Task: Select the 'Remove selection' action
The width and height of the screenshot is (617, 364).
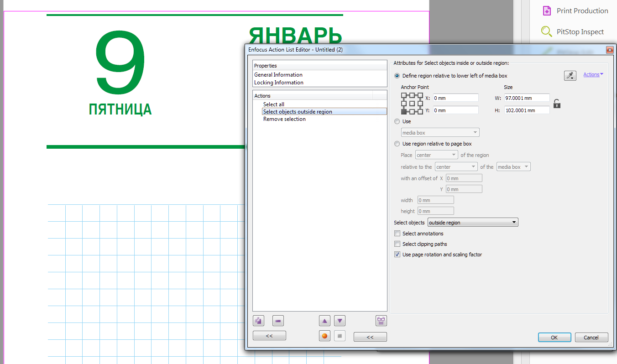Action: click(x=284, y=119)
